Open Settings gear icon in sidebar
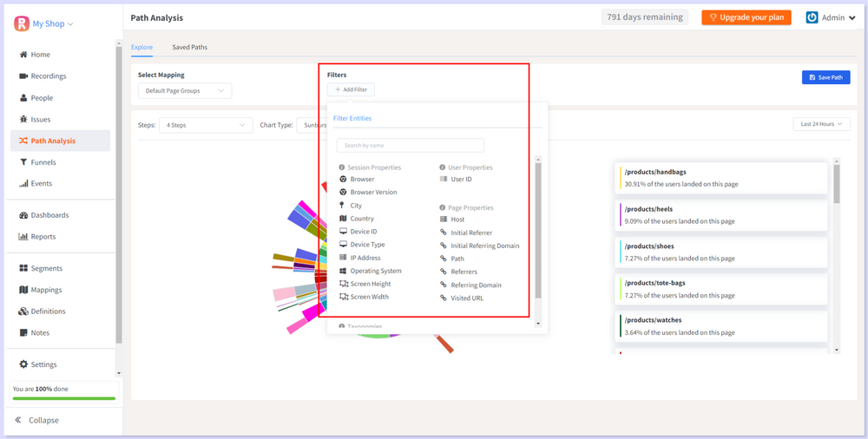This screenshot has height=439, width=868. point(23,364)
